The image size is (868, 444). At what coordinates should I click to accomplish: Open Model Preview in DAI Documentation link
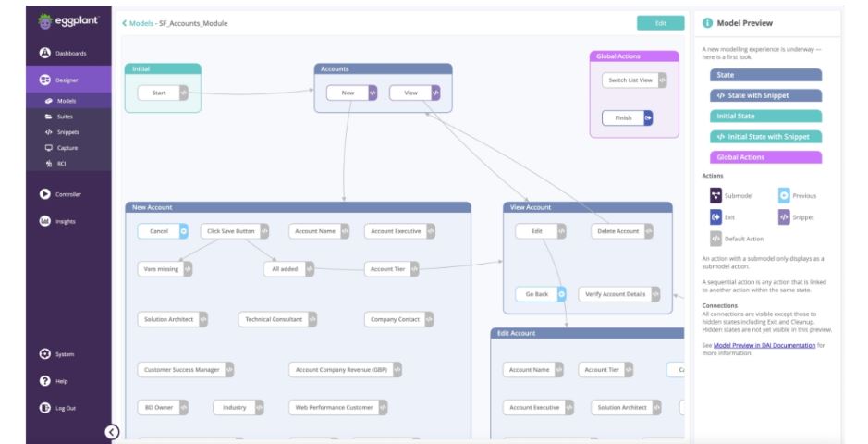click(x=764, y=345)
